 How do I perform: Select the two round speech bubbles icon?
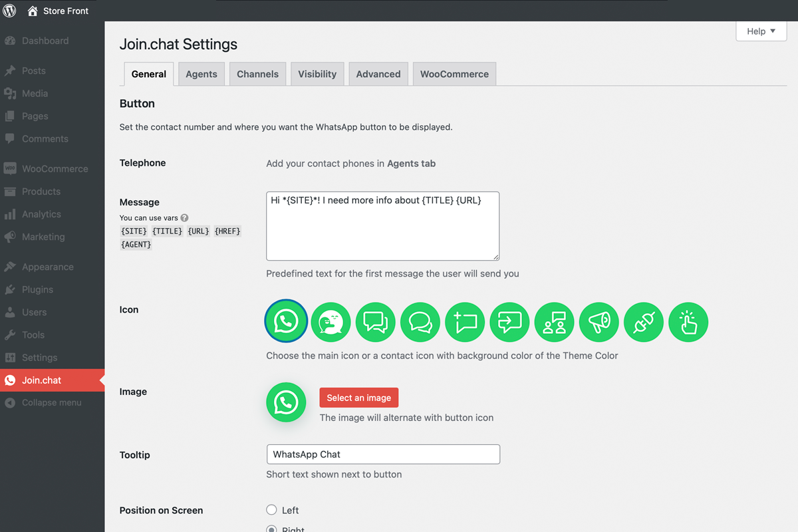420,322
